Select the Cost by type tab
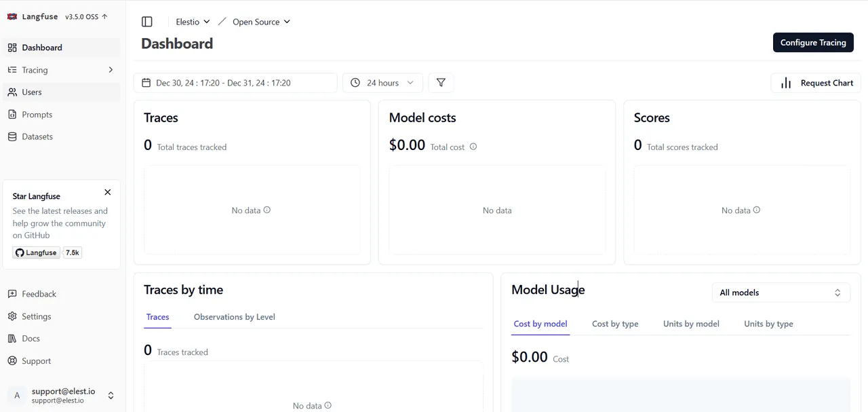The height and width of the screenshot is (412, 868). coord(615,324)
